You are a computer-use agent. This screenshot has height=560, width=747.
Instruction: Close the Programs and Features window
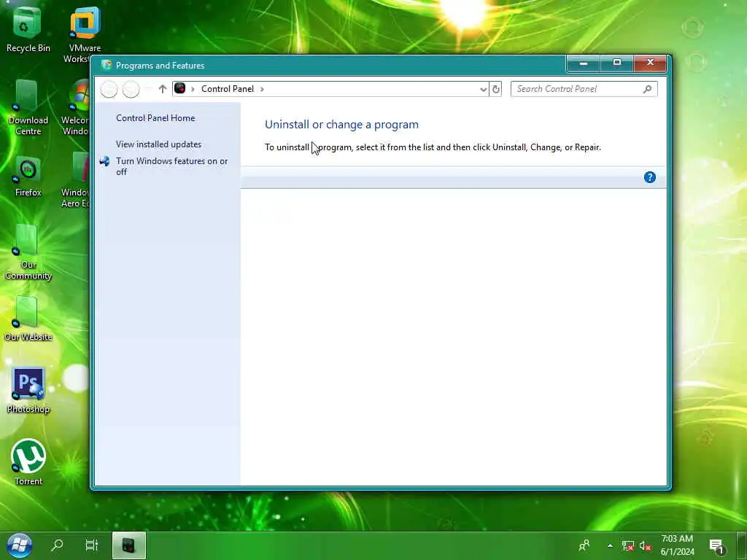(650, 63)
